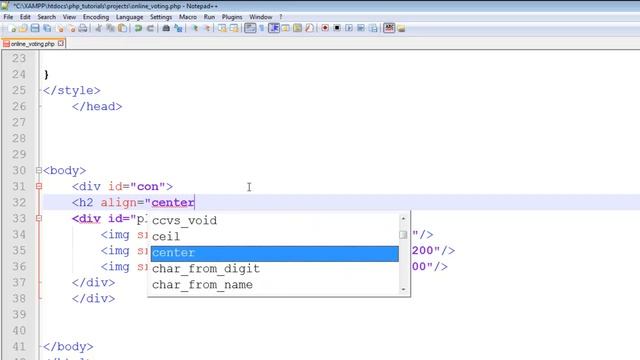Click the Save All toolbar icon
Viewport: 640px width, 360px height.
tap(47, 28)
